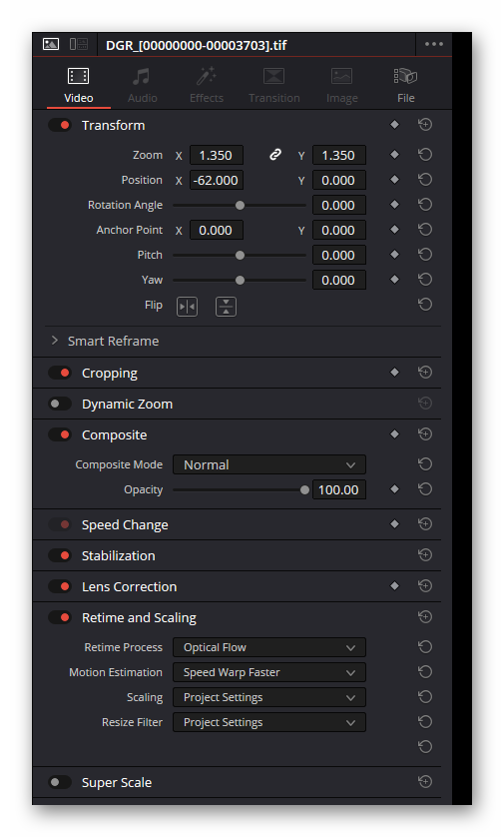Add keyframe for Opacity

click(x=394, y=489)
